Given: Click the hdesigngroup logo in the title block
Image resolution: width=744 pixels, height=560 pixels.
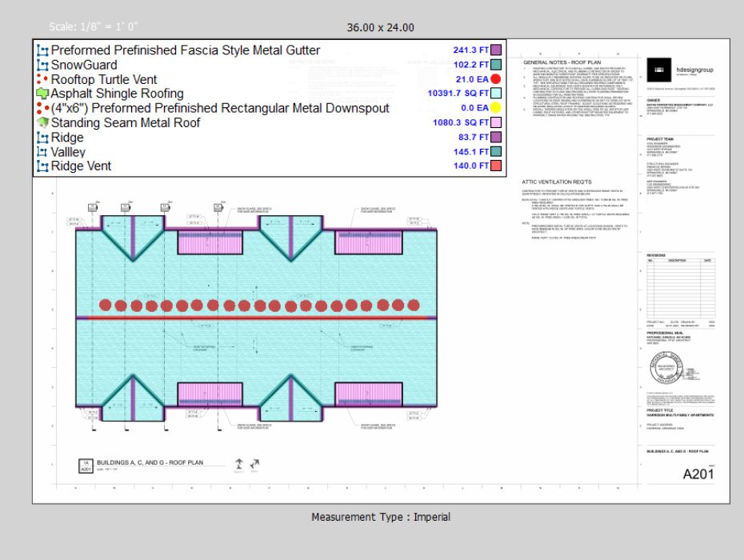Looking at the screenshot, I should (658, 68).
